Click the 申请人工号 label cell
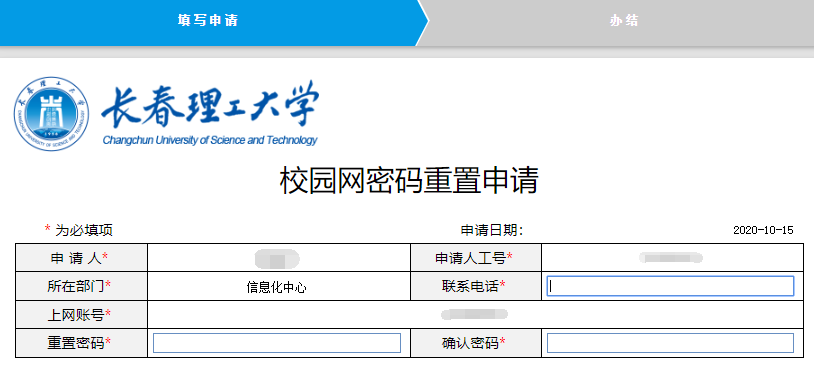This screenshot has width=814, height=391. point(476,258)
